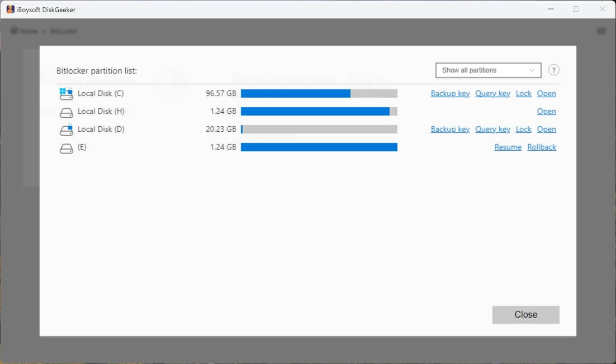Screen dimensions: 616x364
Task: Open the help question mark icon
Action: point(553,70)
